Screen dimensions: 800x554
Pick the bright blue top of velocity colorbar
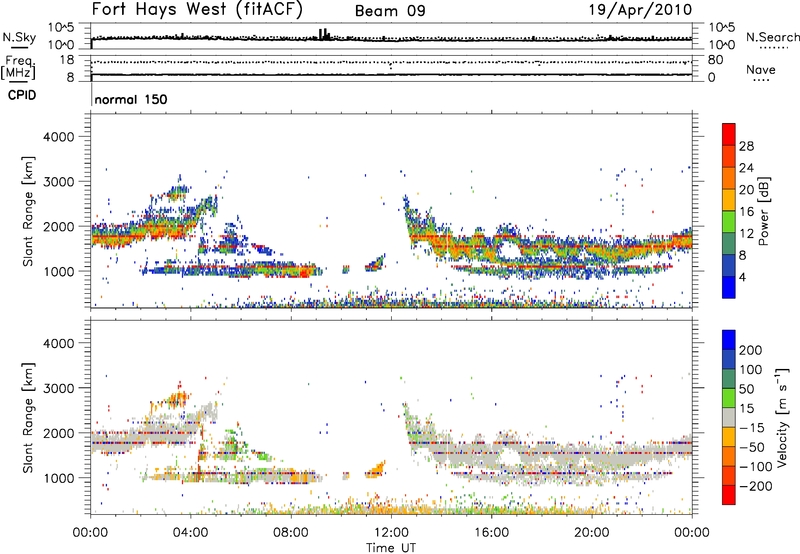coord(729,340)
